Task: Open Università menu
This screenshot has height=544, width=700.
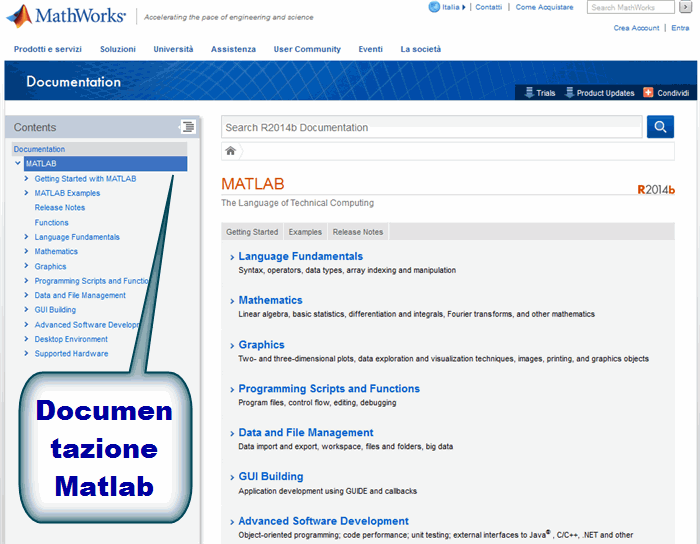Action: tap(173, 49)
